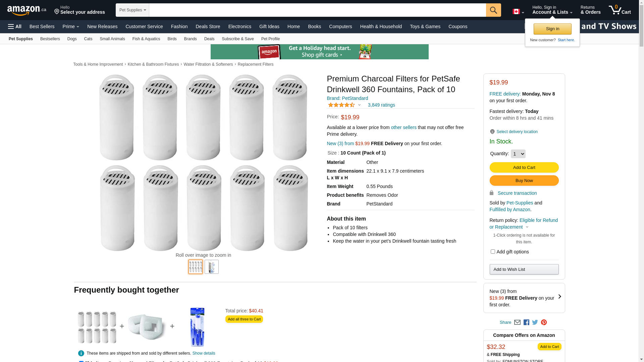
Task: Click the yellow Add to Cart button
Action: click(524, 168)
